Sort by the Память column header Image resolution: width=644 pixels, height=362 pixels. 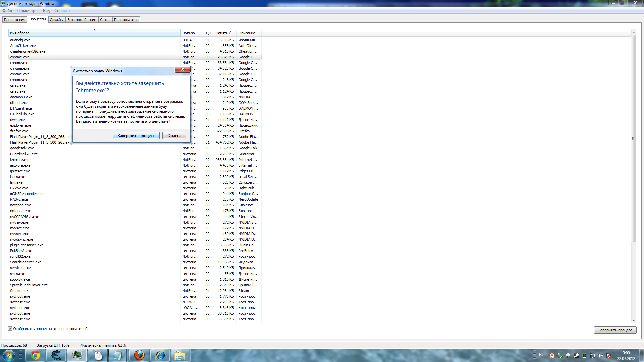tap(224, 33)
